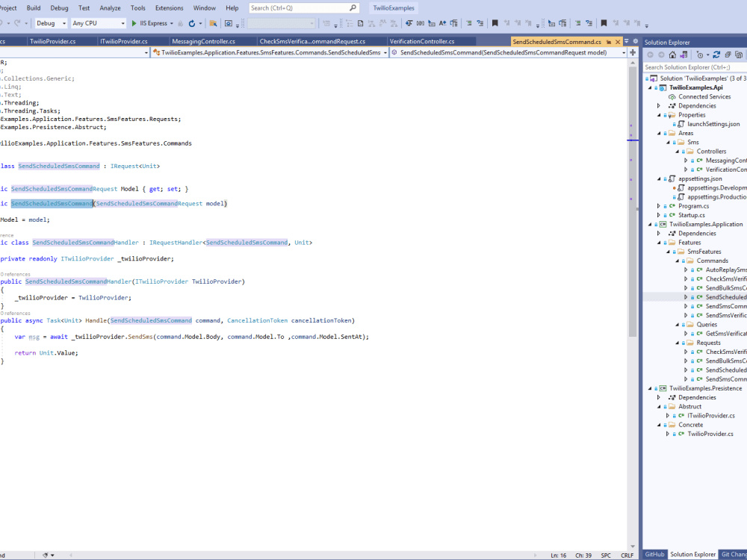Switch to the Git Changes panel tab

[x=733, y=554]
